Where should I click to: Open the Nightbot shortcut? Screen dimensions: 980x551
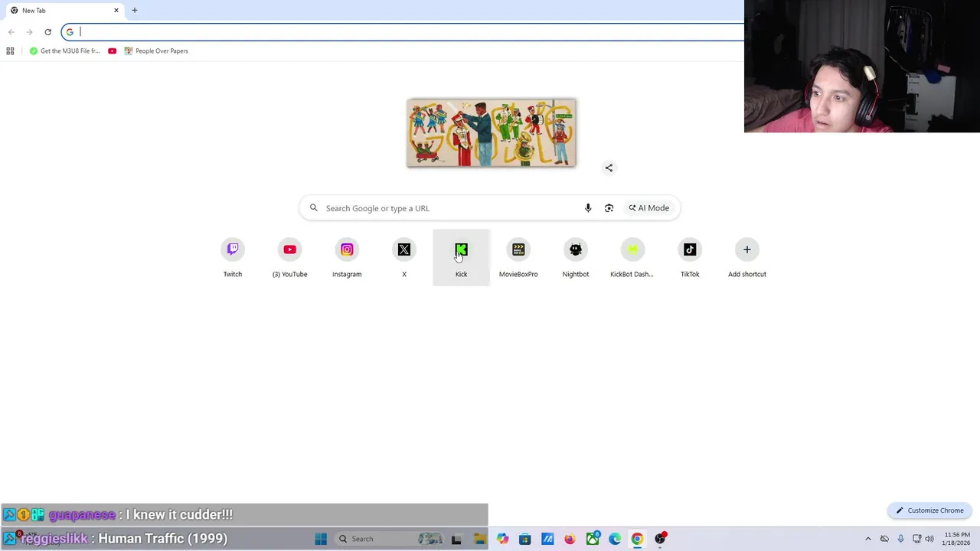576,258
